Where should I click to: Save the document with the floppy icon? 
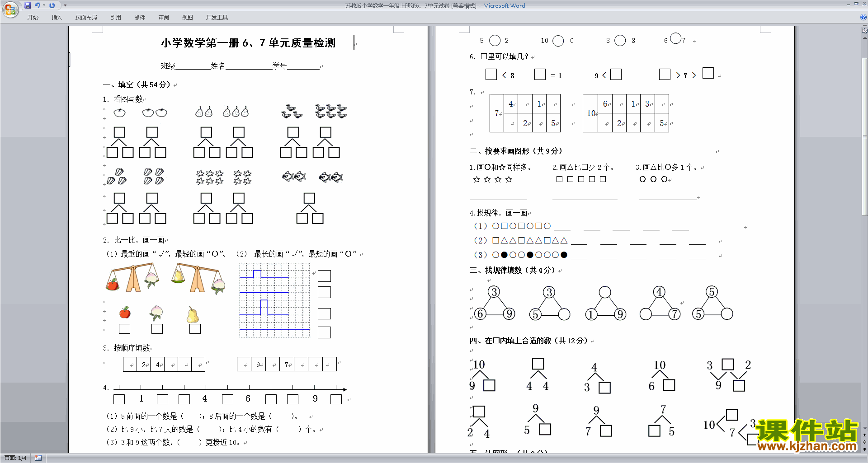click(28, 5)
